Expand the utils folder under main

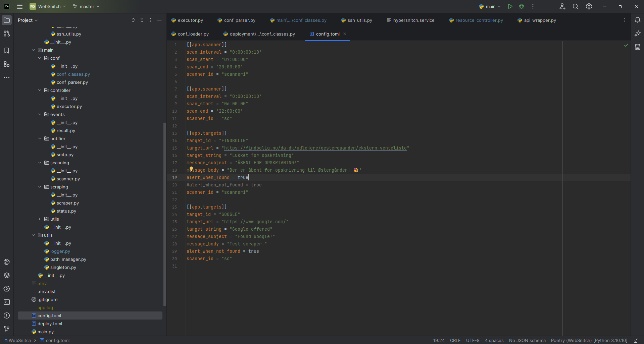coord(40,219)
